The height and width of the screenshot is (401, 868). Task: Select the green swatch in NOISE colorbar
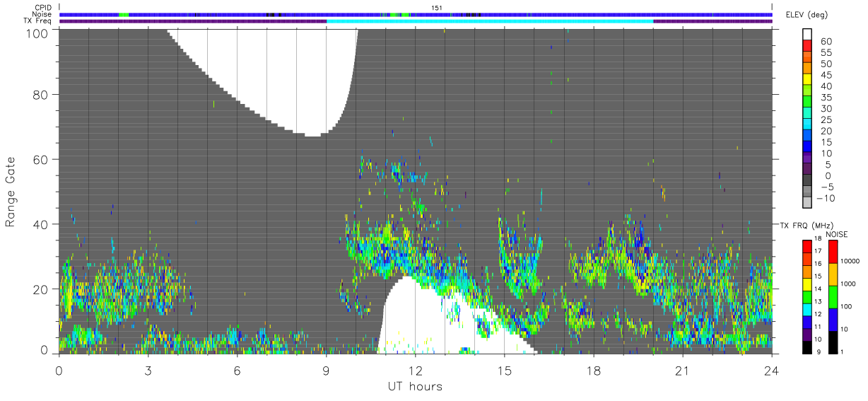(833, 296)
